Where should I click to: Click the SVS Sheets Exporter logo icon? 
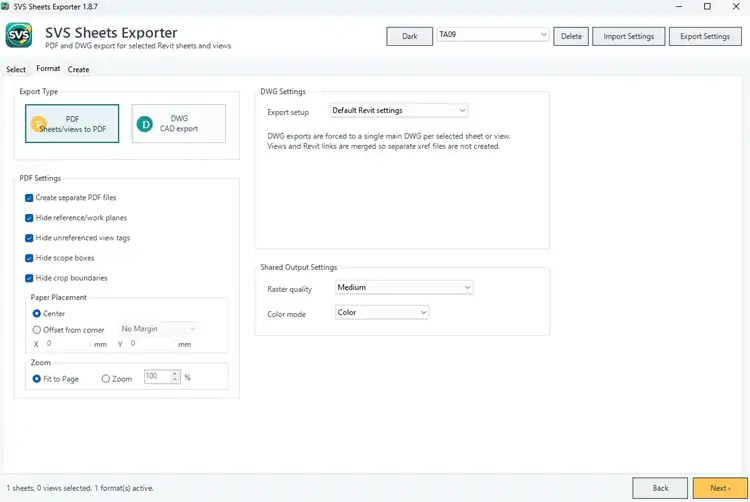click(x=19, y=35)
